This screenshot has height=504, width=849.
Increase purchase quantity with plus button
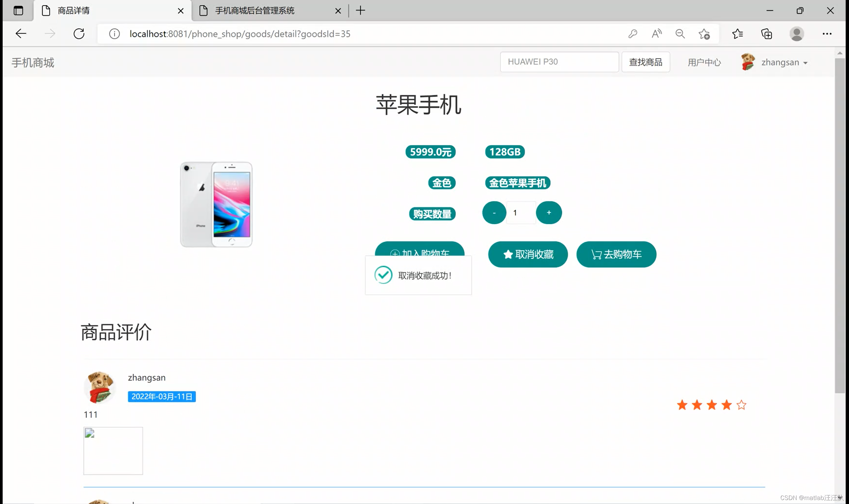pyautogui.click(x=549, y=213)
